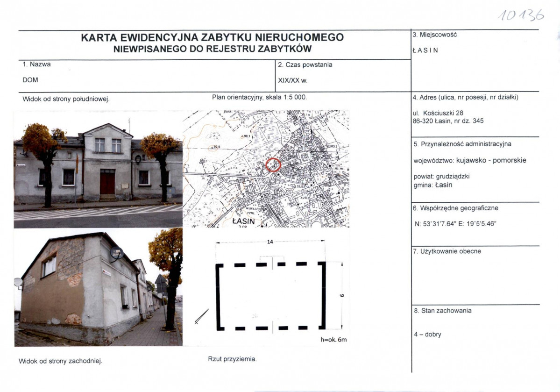The width and height of the screenshot is (560, 392).
Task: Click the '7. Użytkowanie obecne' label
Action: (x=447, y=251)
